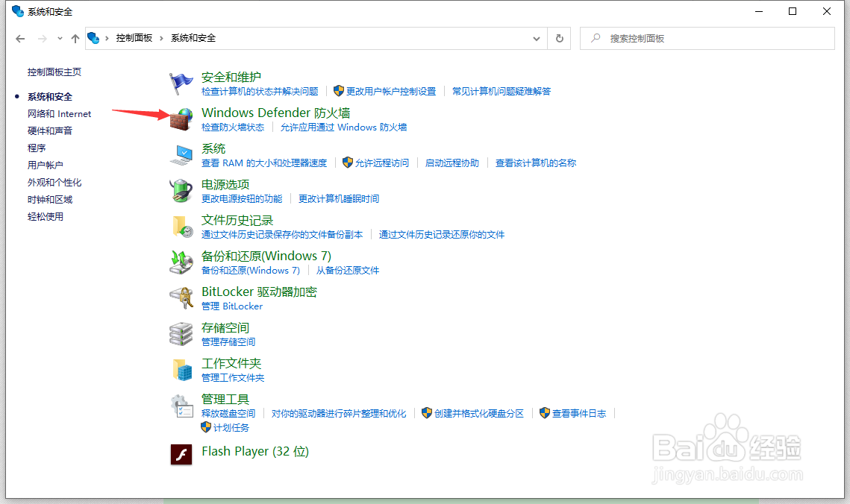The width and height of the screenshot is (850, 504).
Task: Click 检查防火墙状态 link
Action: pos(233,127)
